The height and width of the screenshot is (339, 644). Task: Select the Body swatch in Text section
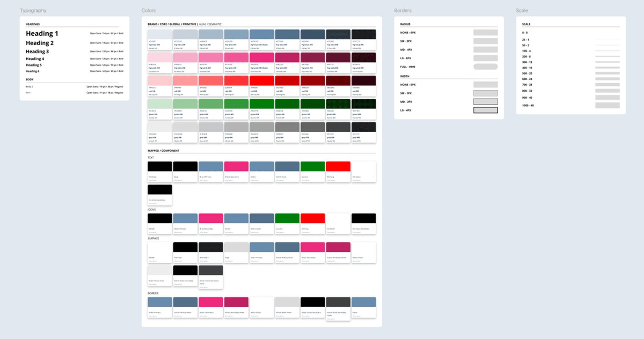click(185, 172)
